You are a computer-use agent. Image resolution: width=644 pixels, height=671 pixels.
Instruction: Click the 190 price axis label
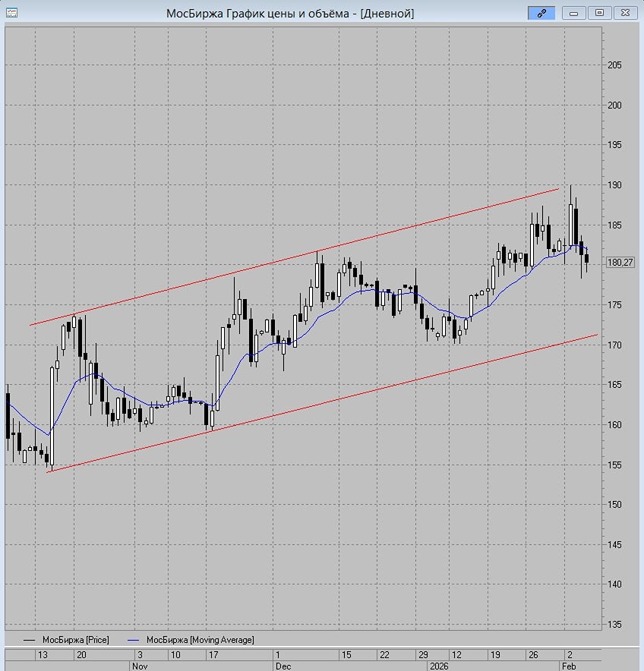point(614,185)
